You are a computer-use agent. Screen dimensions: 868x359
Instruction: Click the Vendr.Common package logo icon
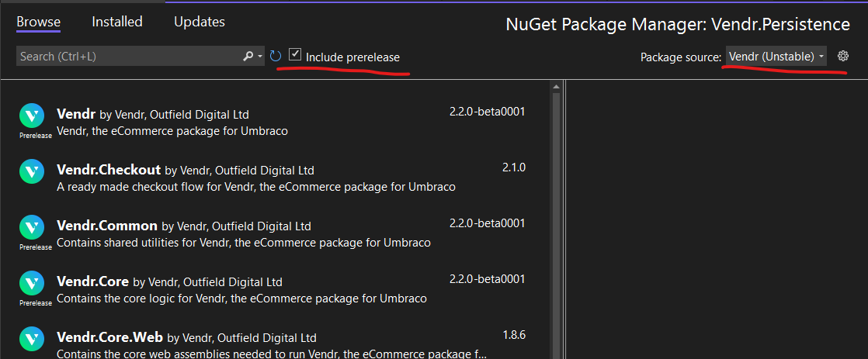[32, 226]
